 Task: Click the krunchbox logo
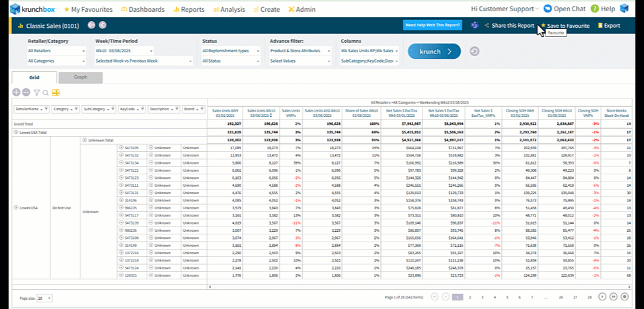tap(34, 9)
